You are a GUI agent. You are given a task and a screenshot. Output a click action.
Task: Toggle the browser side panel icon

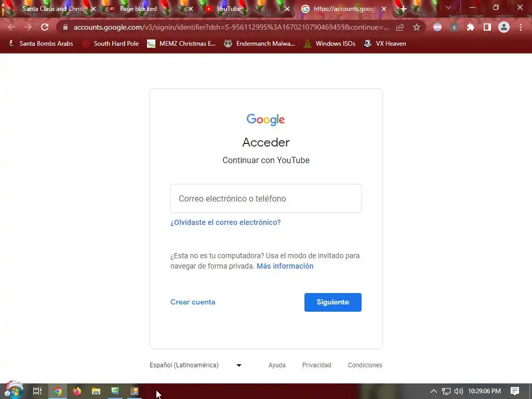(487, 27)
